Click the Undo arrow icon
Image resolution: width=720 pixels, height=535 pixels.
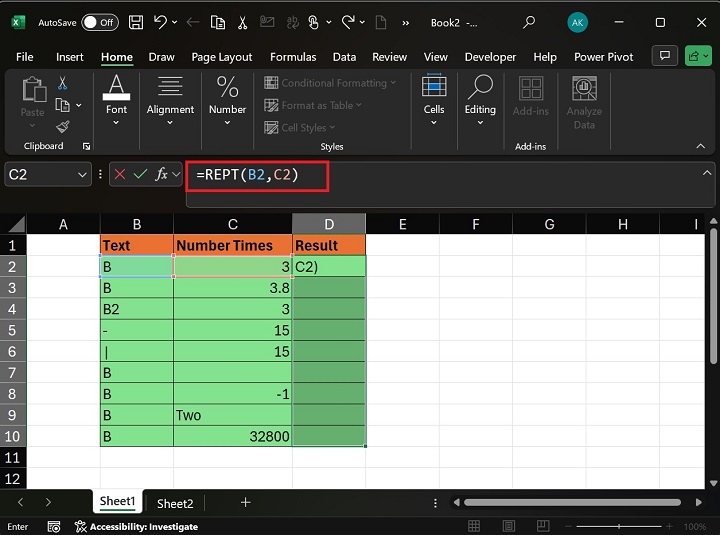click(x=161, y=22)
